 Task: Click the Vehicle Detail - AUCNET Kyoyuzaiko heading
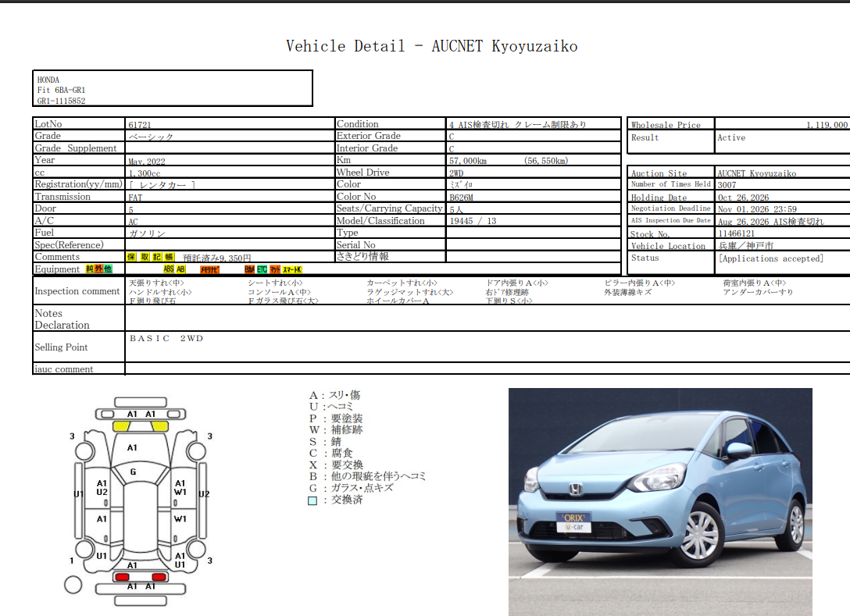click(431, 46)
